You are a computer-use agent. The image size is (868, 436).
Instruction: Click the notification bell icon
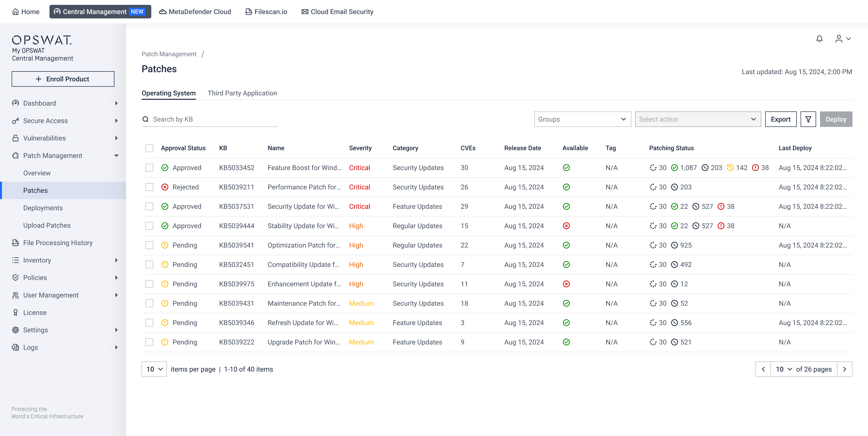click(819, 39)
